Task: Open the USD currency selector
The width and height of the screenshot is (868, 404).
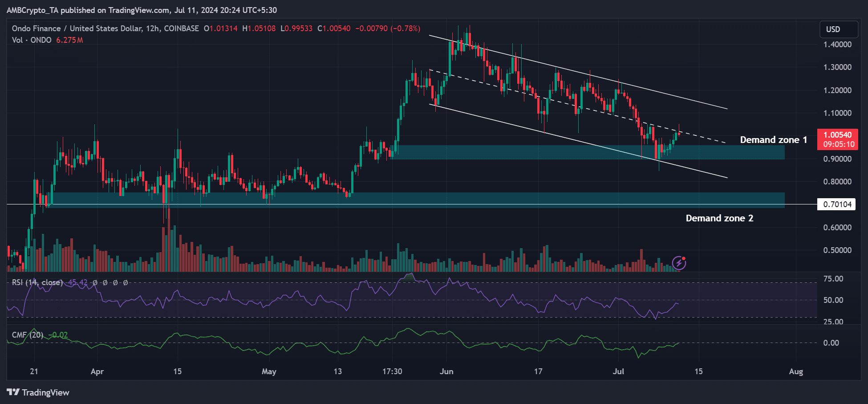Action: coord(839,29)
